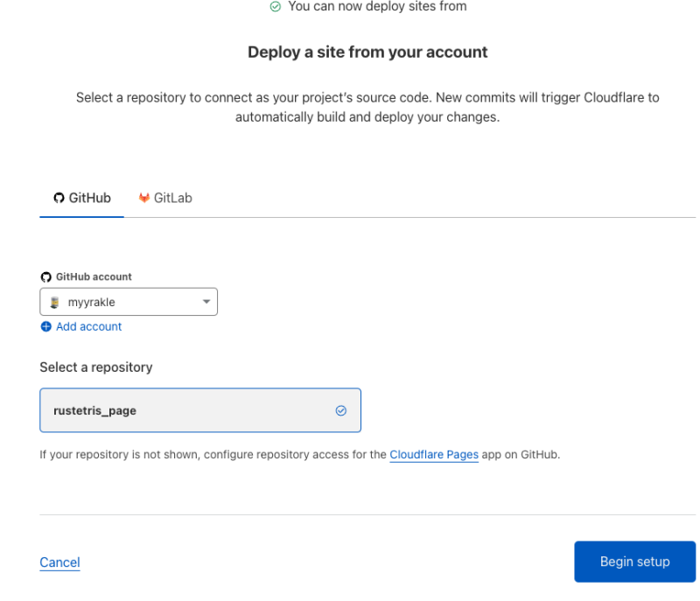Open the myyrakle GitHub account selector

(x=128, y=303)
